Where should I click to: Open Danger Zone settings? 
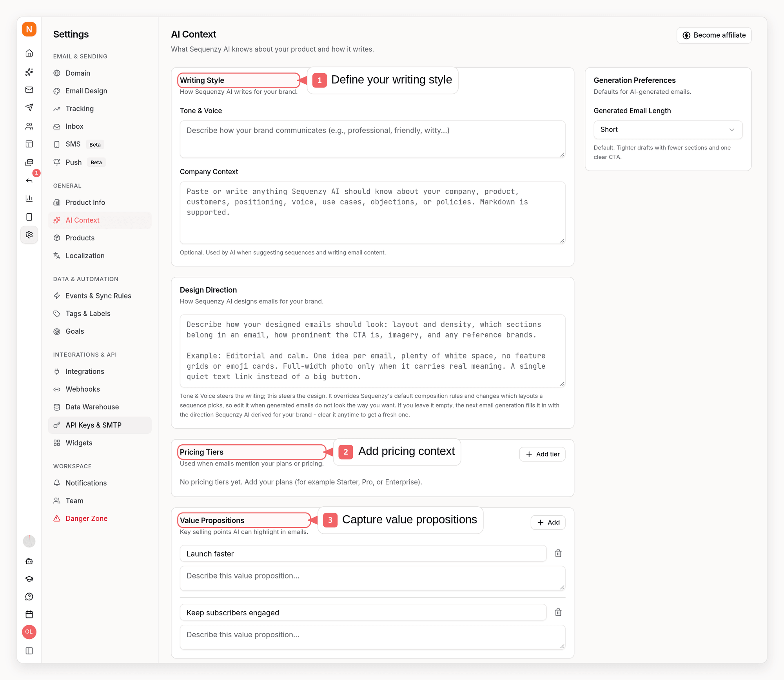(x=100, y=518)
